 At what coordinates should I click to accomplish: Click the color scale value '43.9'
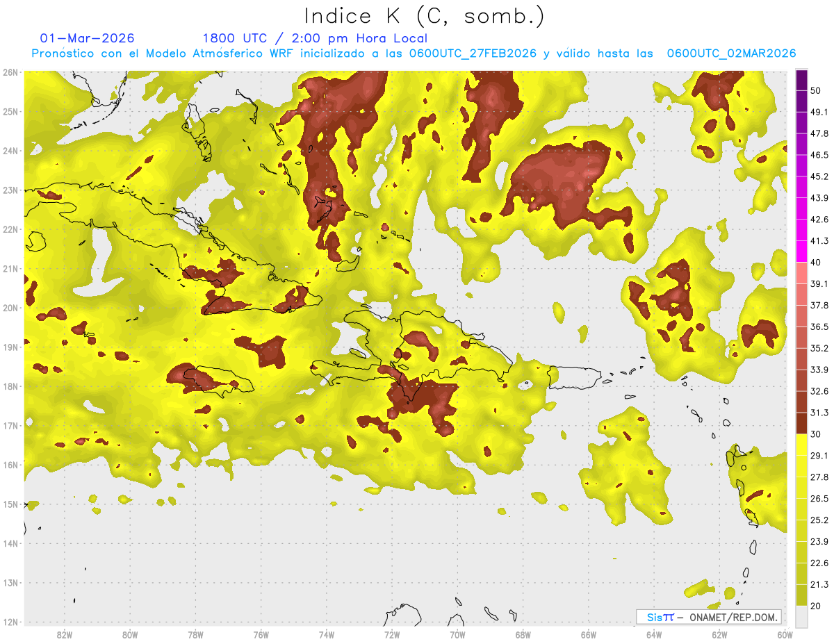819,198
